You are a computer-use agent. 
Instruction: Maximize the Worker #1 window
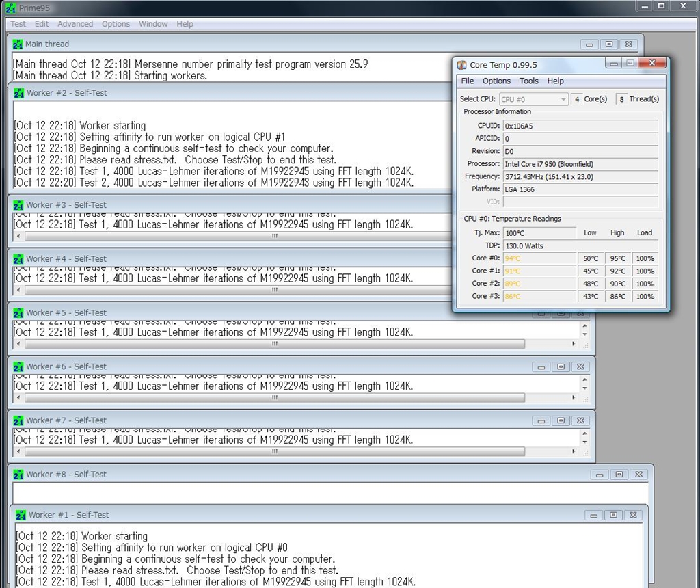(x=613, y=516)
